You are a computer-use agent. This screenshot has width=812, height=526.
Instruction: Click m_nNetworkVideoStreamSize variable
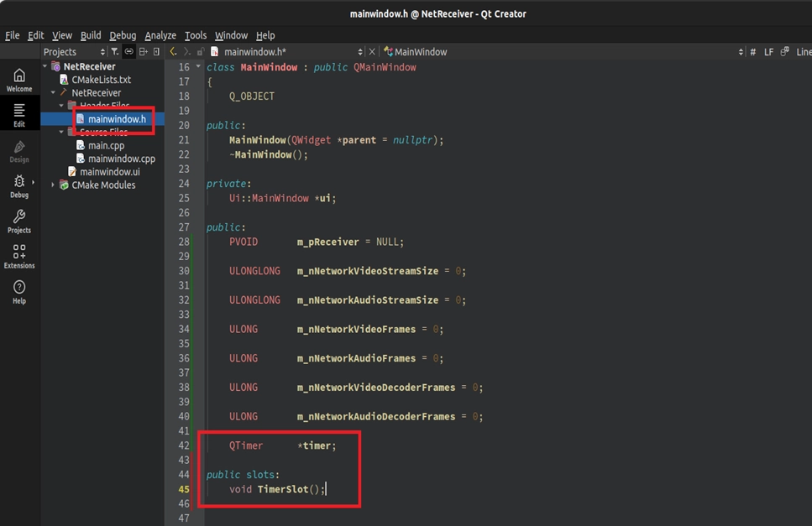coord(368,270)
